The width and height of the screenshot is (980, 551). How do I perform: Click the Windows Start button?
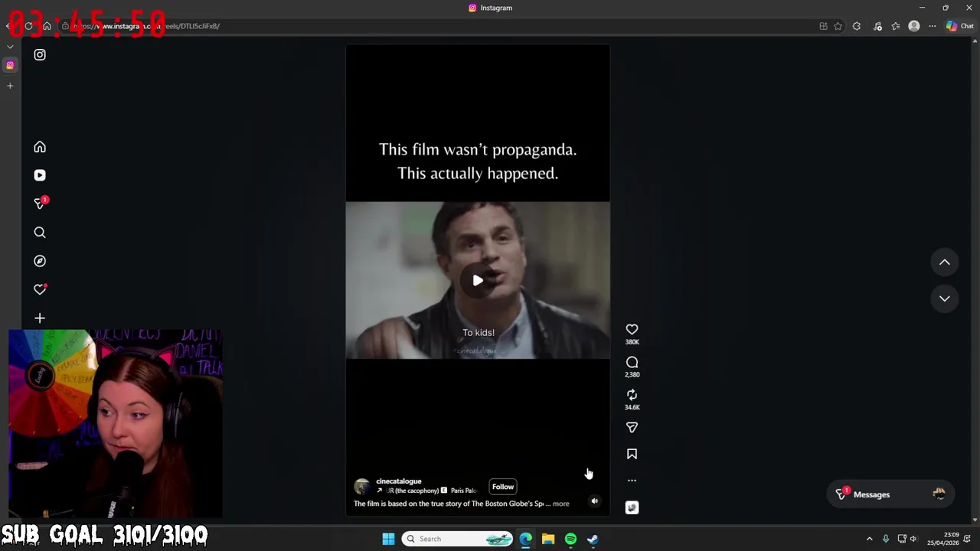click(x=388, y=539)
